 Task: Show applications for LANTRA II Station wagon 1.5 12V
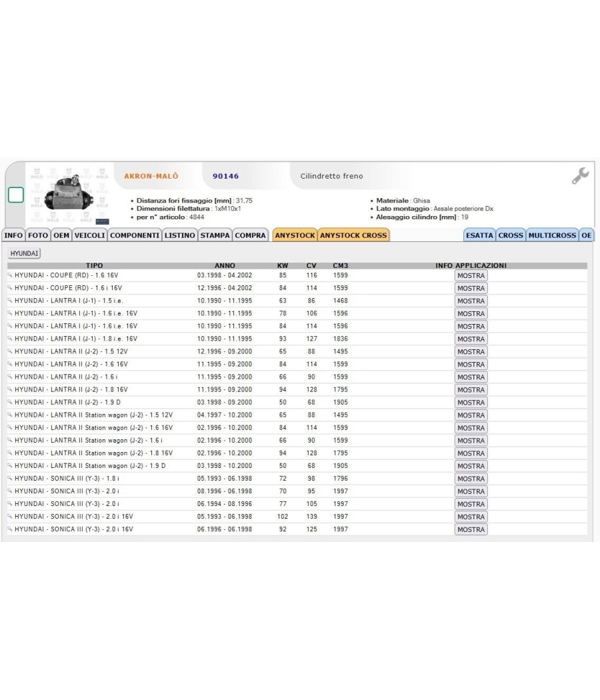click(x=471, y=415)
